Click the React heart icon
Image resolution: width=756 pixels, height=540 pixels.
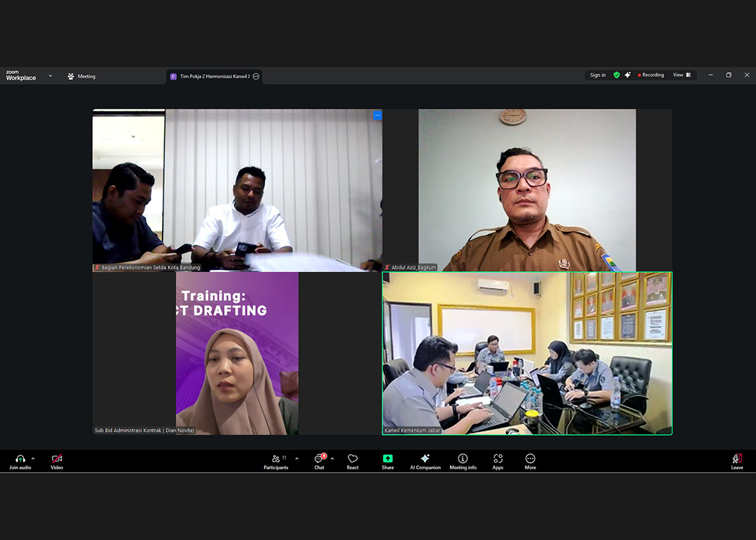tap(353, 459)
